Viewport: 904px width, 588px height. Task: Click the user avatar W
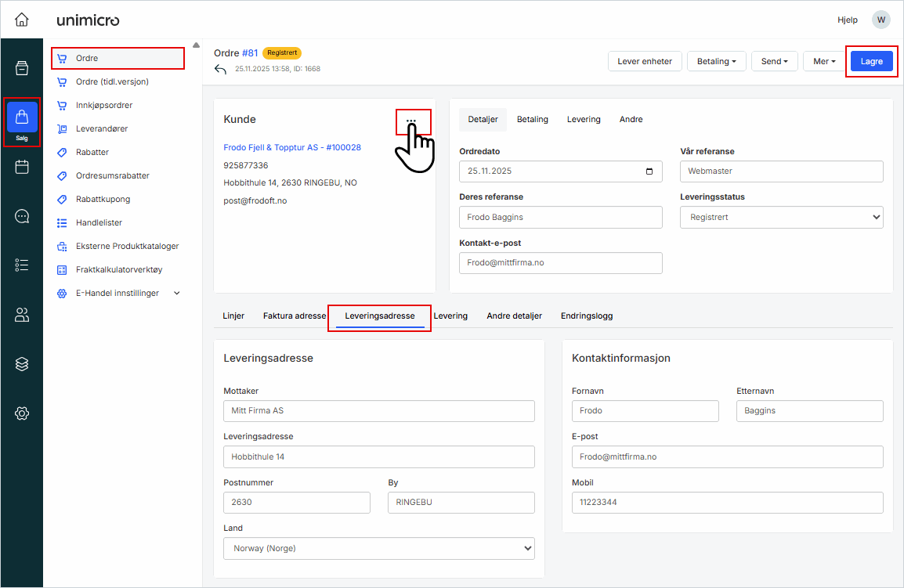(x=881, y=20)
